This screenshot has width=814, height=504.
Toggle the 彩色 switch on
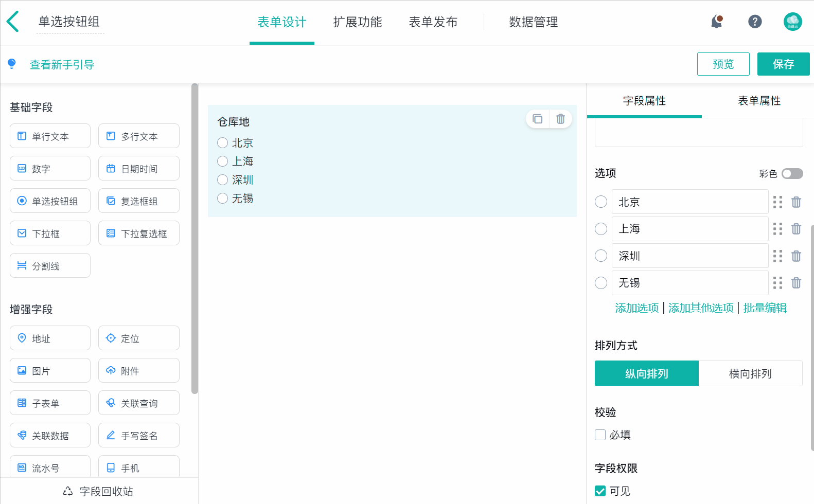point(792,174)
